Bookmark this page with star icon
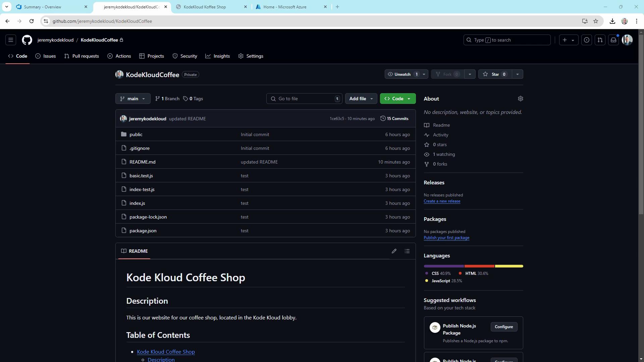Image resolution: width=644 pixels, height=362 pixels. [x=596, y=21]
